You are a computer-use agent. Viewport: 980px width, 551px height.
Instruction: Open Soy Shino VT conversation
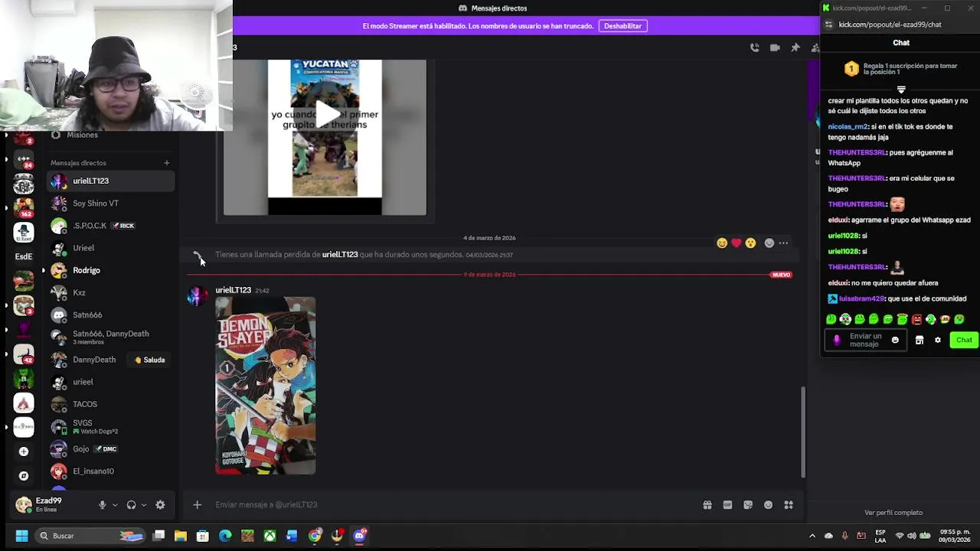tap(111, 204)
